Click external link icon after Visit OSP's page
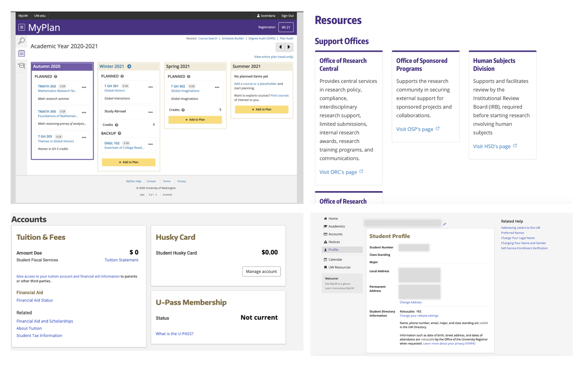The height and width of the screenshot is (369, 588). tap(438, 128)
